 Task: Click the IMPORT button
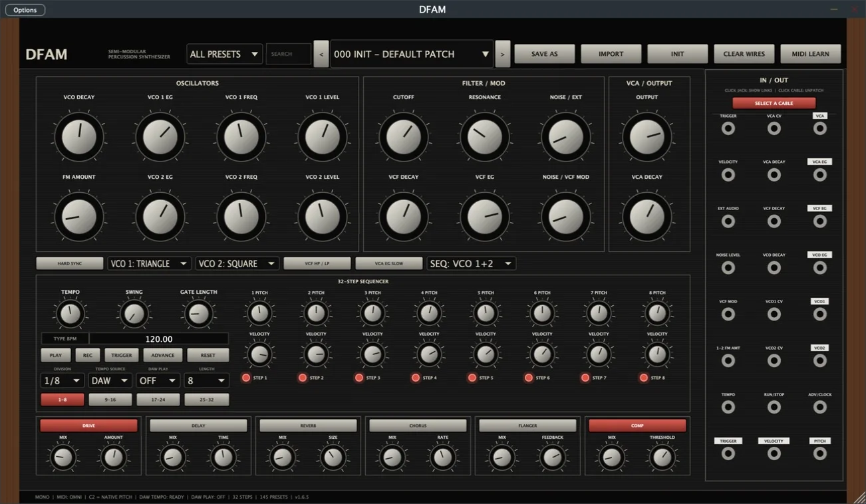click(611, 54)
